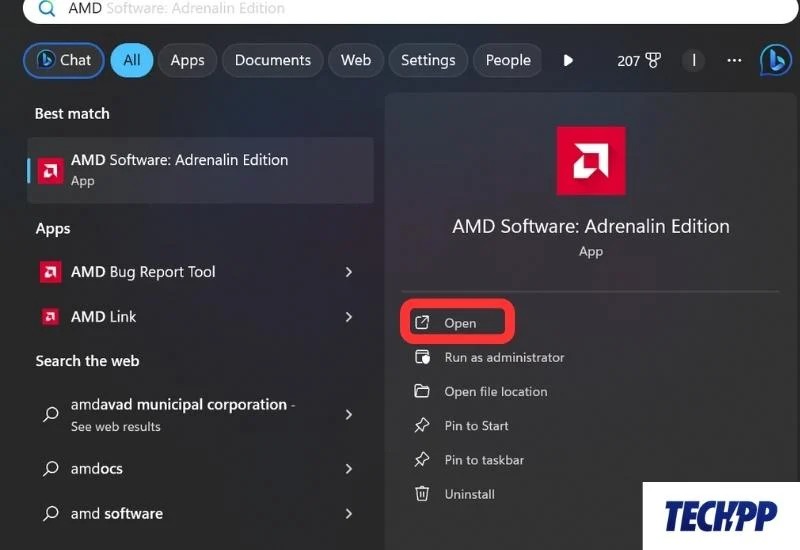Show more filter tabs with play arrow
This screenshot has height=550, width=800.
point(568,60)
